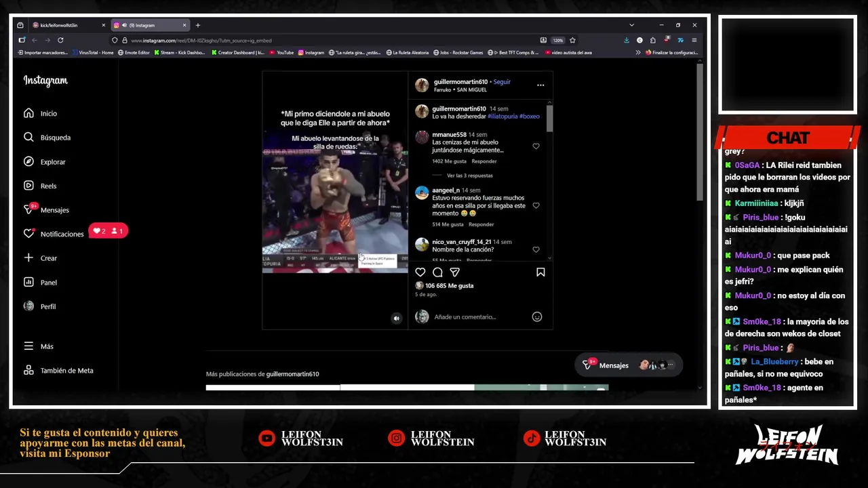Click the reel video to pause
Viewport: 868px width, 488px height.
tap(335, 200)
